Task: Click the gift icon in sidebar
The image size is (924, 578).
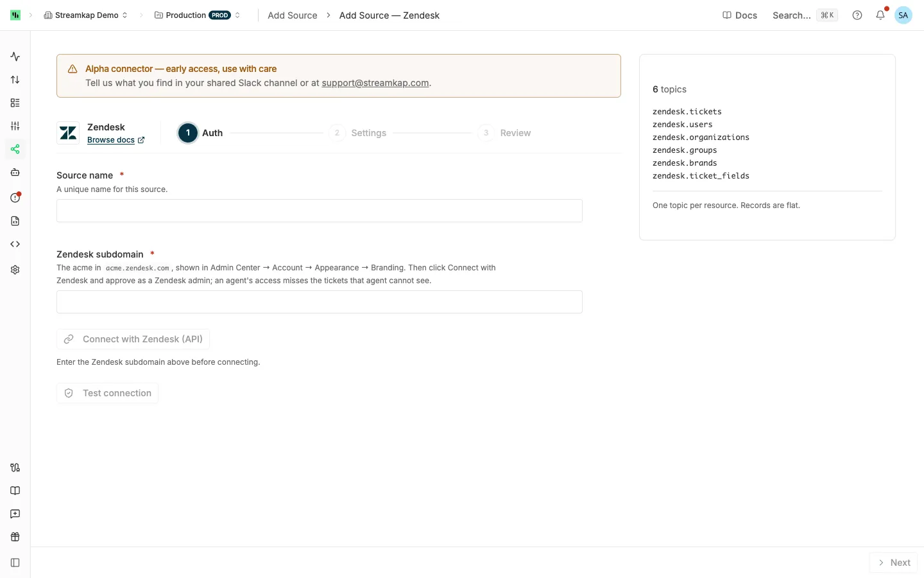Action: coord(15,537)
